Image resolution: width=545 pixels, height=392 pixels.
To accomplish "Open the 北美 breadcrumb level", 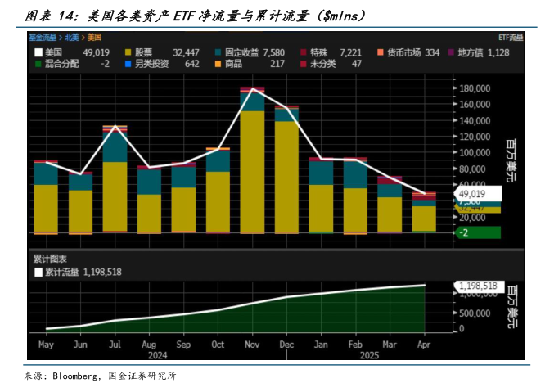I will point(72,38).
